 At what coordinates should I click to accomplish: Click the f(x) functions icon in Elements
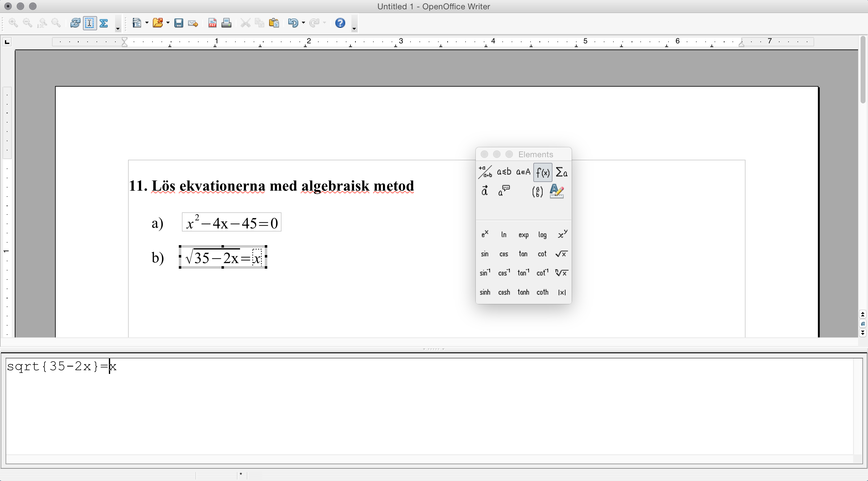541,172
